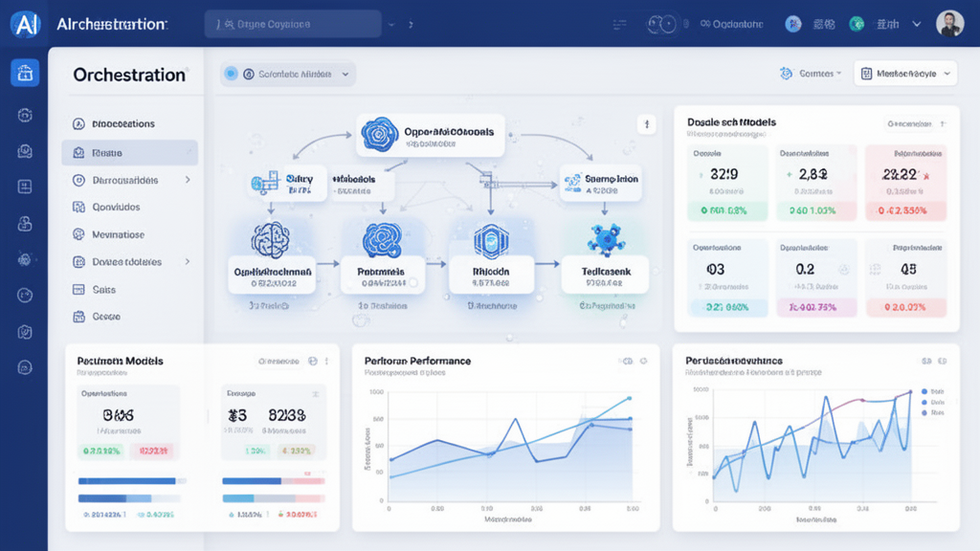Select the 'Dinocestions' item in the sidebar menu
The image size is (980, 551).
pyautogui.click(x=130, y=123)
